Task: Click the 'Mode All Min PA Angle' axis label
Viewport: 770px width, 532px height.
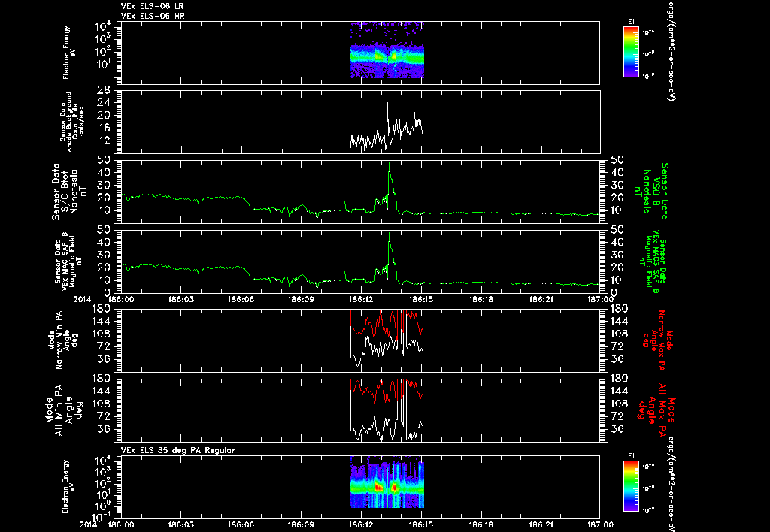Action: pos(64,410)
